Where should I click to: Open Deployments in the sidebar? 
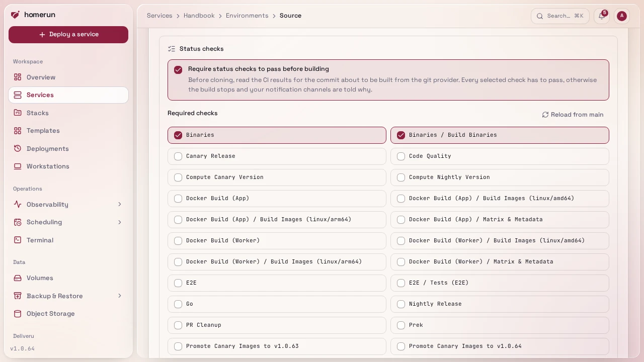(68, 148)
